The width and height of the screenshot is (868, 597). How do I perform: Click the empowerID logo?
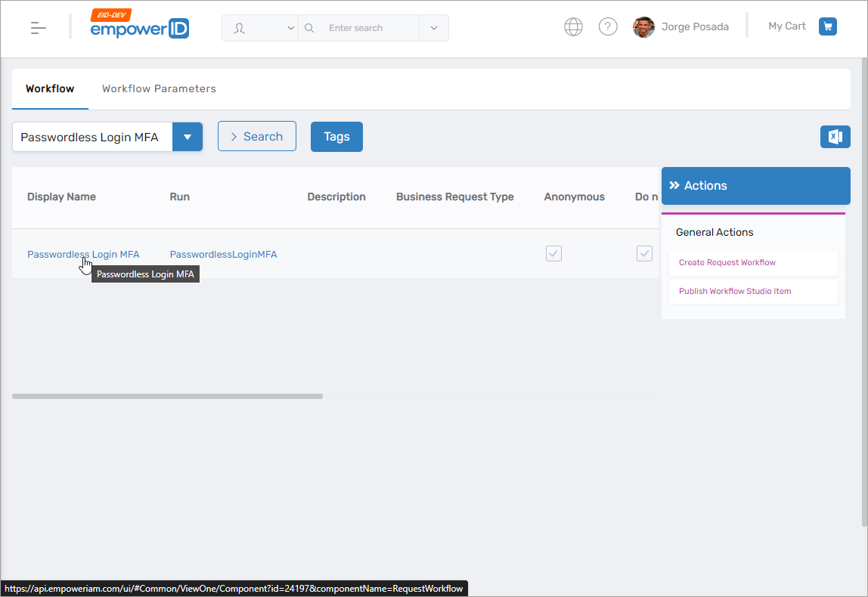coord(139,29)
